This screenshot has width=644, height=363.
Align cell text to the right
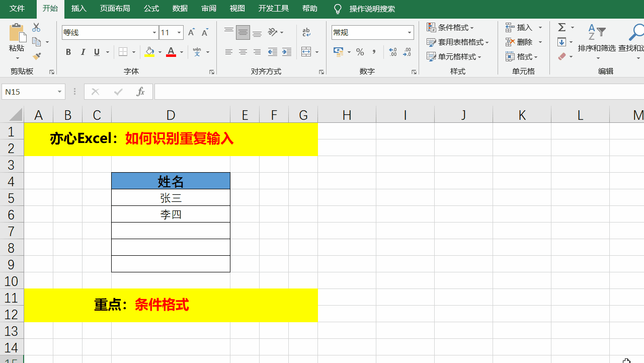tap(257, 52)
